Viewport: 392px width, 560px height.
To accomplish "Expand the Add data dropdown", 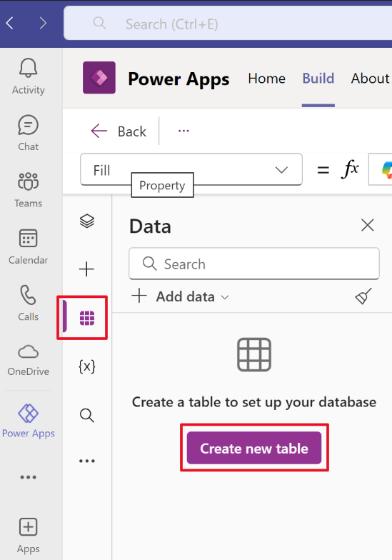I will tap(180, 296).
